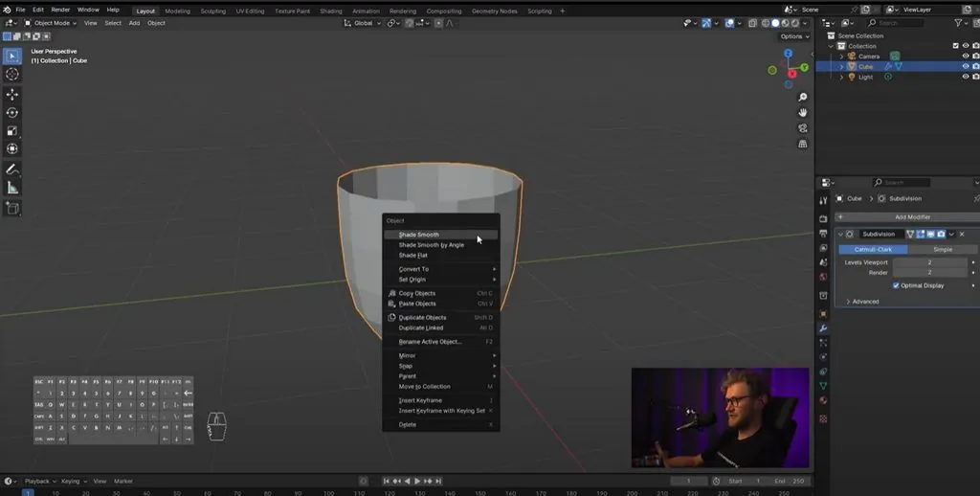Adjust the Levels Viewport value
The width and height of the screenshot is (980, 496).
click(929, 262)
